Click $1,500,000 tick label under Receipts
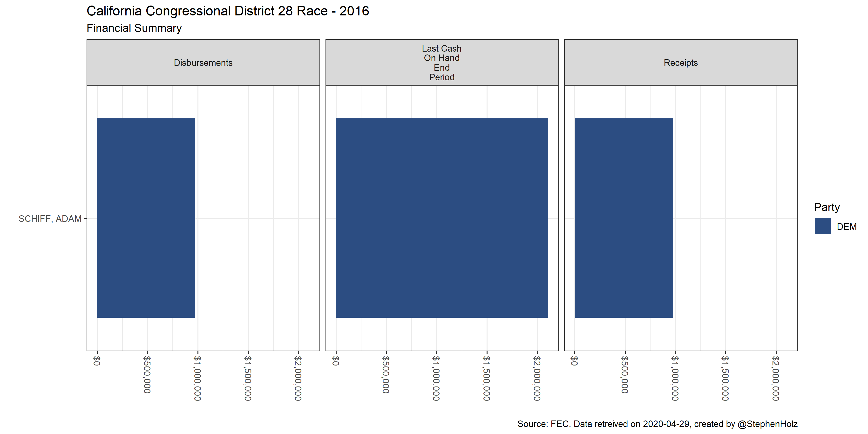The width and height of the screenshot is (868, 434). (x=725, y=378)
